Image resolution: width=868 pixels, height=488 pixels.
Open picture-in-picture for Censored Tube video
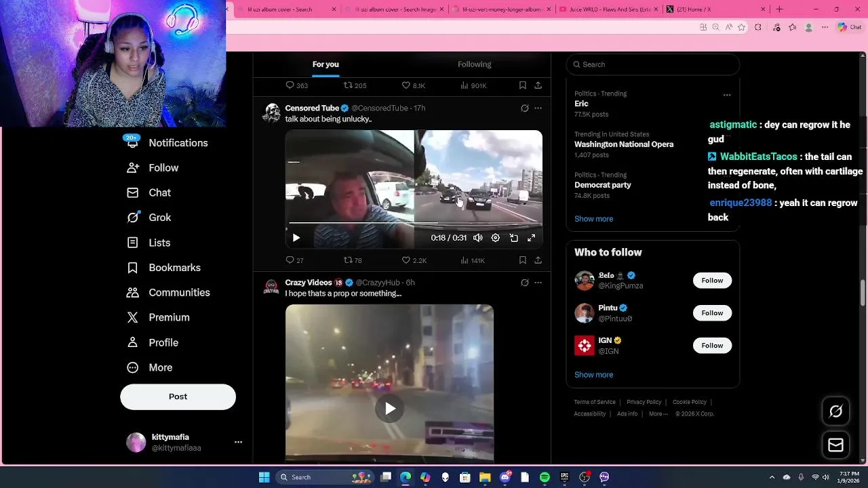pyautogui.click(x=514, y=238)
